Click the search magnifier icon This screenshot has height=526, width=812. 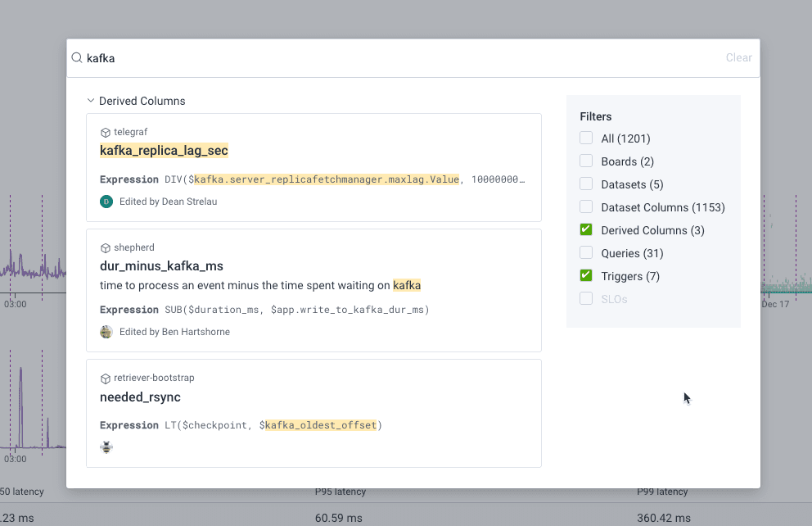[x=76, y=58]
